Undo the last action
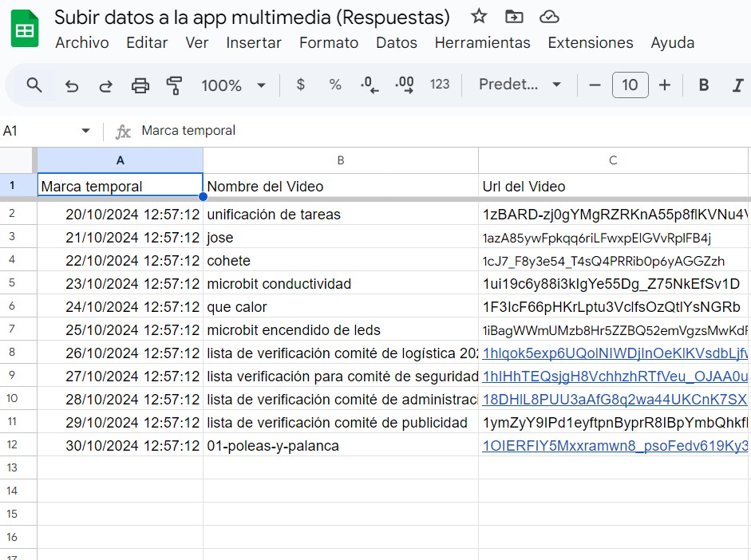Screen dimensions: 751x560 point(72,85)
